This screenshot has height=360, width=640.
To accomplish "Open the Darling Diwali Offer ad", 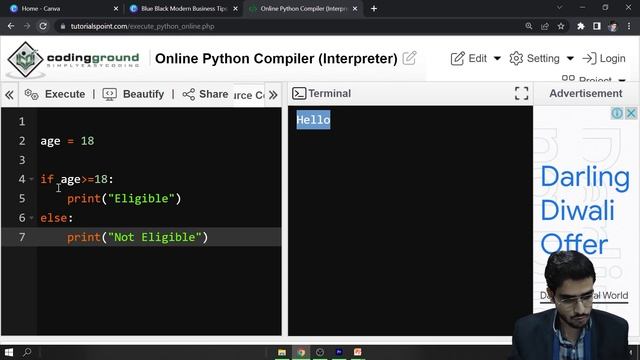I will (x=584, y=210).
